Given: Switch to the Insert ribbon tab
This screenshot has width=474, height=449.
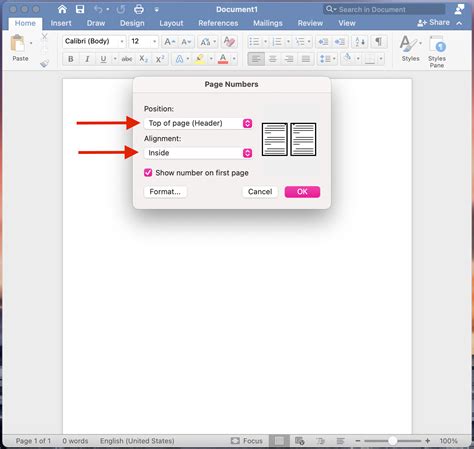Looking at the screenshot, I should pyautogui.click(x=61, y=23).
